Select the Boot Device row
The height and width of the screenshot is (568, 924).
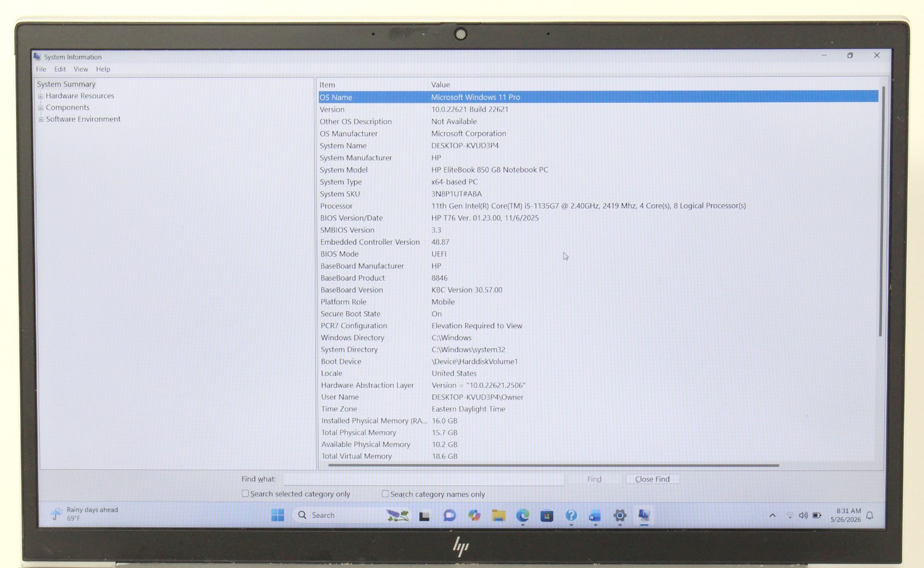coord(598,361)
